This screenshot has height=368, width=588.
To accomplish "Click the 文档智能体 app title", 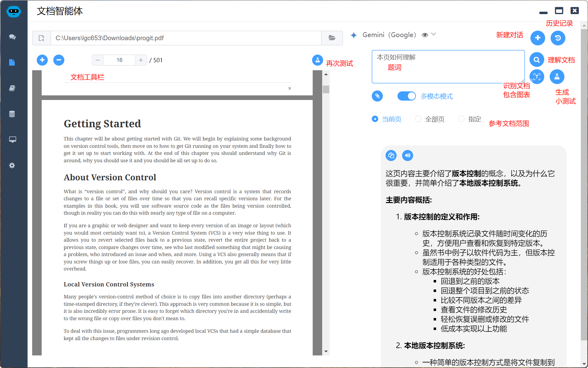I will pyautogui.click(x=60, y=11).
